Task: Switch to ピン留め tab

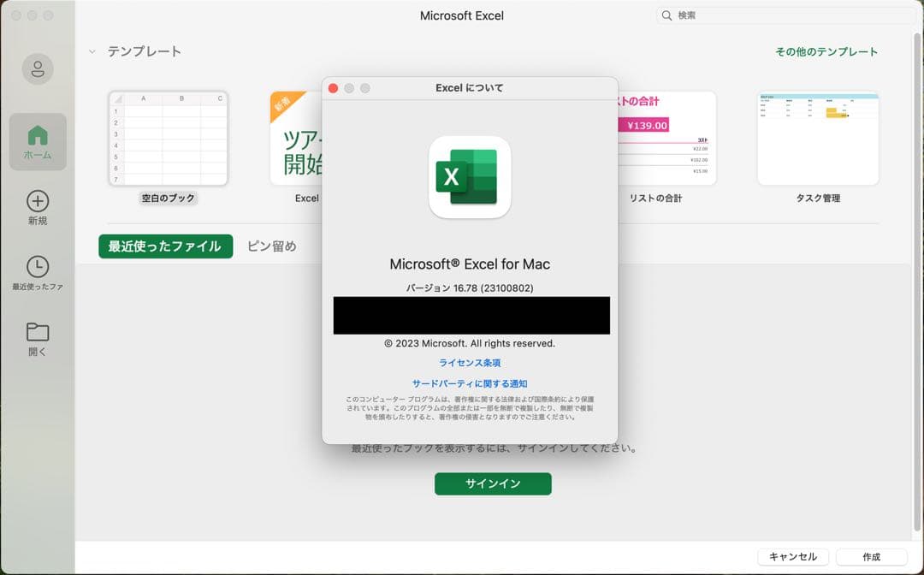Action: (272, 246)
